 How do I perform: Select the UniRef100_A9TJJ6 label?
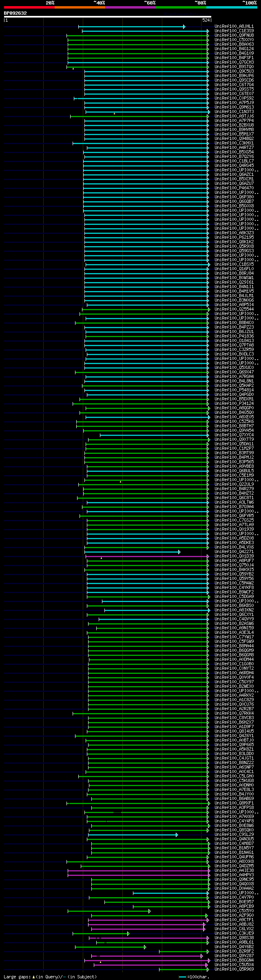pyautogui.click(x=234, y=116)
